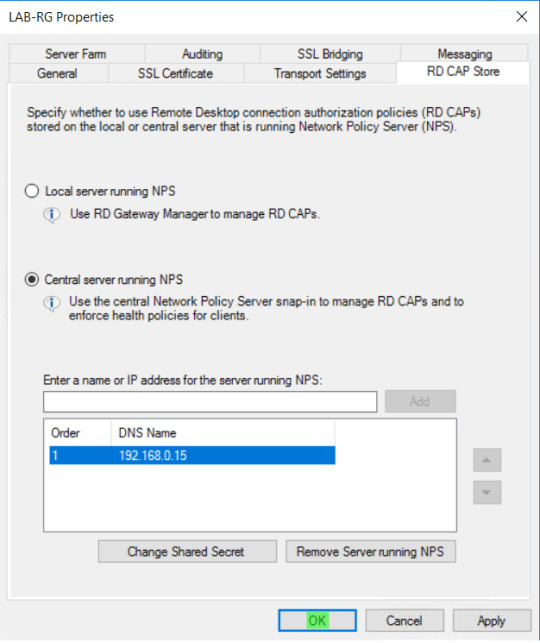Open the Transport Settings tab
This screenshot has height=643, width=540.
[x=320, y=73]
